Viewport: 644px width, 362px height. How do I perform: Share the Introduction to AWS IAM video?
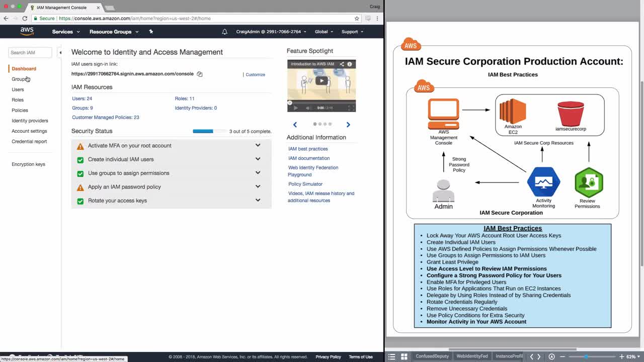[x=342, y=64]
